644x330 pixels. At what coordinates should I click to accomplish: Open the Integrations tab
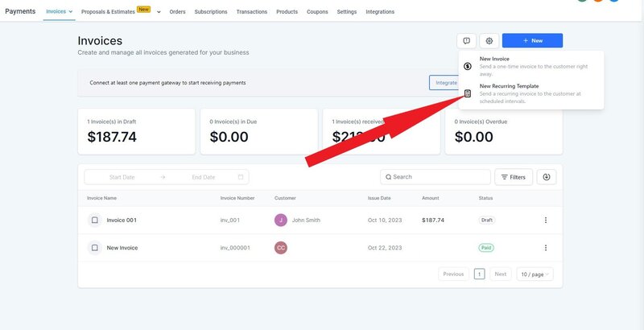pyautogui.click(x=380, y=12)
